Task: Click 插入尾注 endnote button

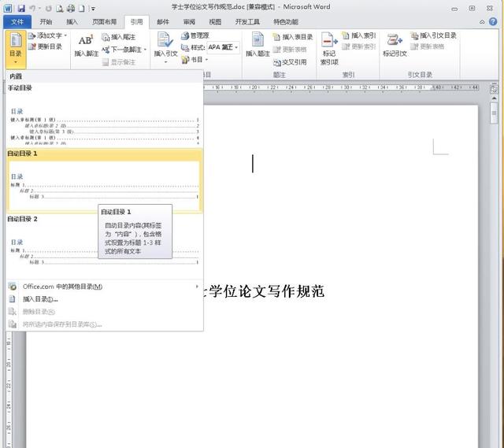Action: 119,37
